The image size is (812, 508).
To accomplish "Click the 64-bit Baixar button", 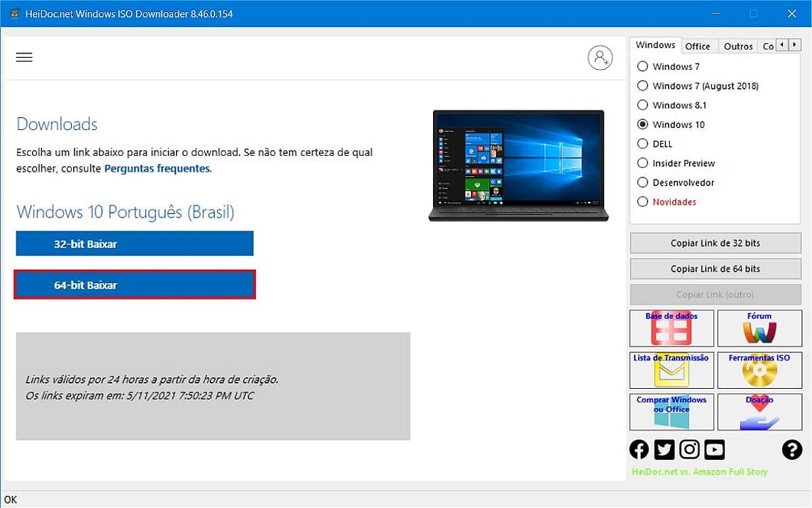I will click(135, 285).
